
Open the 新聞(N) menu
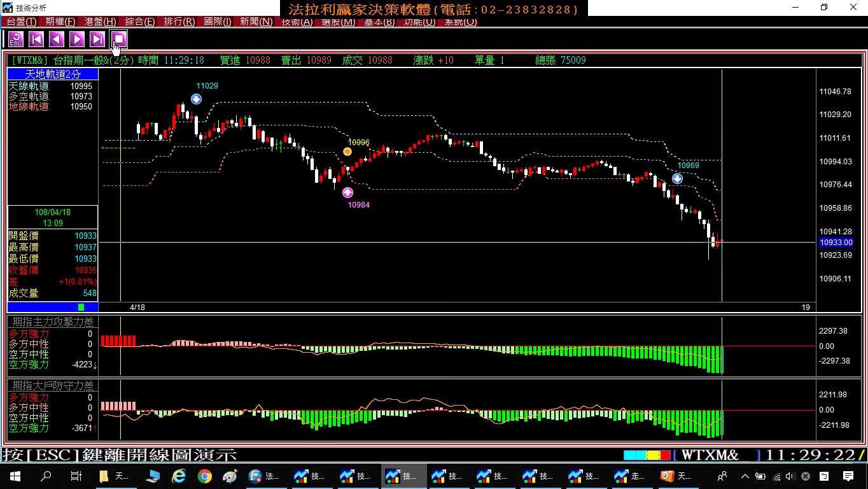click(x=256, y=22)
